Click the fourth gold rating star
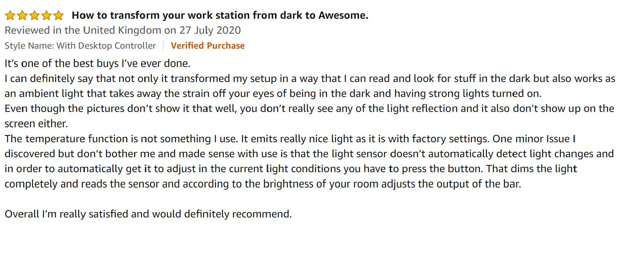Image resolution: width=644 pixels, height=256 pixels. coord(46,15)
